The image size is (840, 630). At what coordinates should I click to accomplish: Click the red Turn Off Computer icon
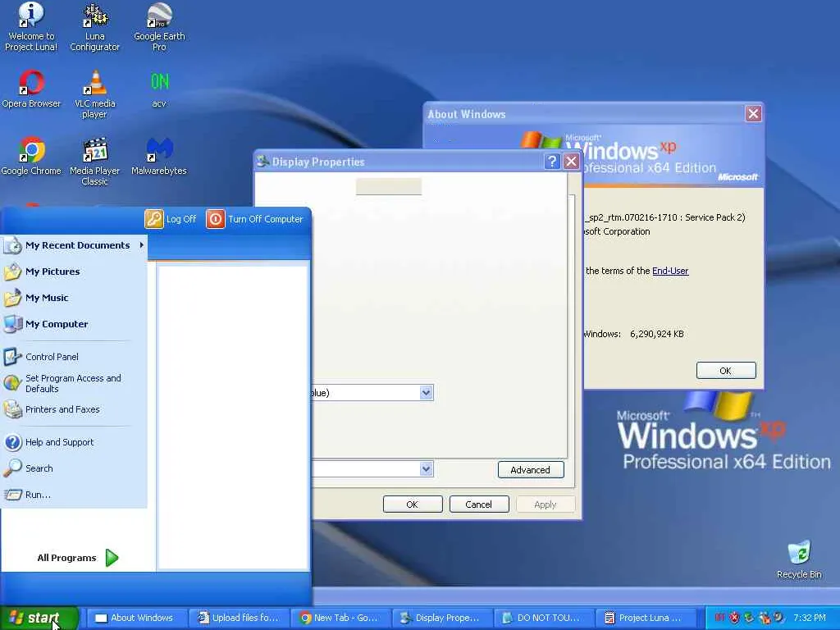tap(216, 218)
